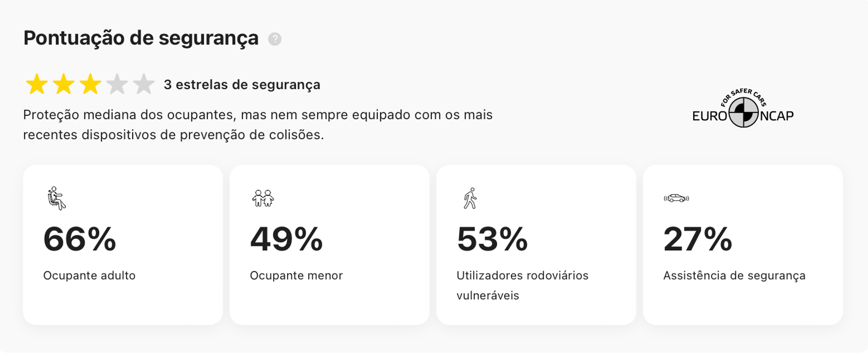Click the first yellow star
Viewport: 868px width, 356px height.
(37, 84)
